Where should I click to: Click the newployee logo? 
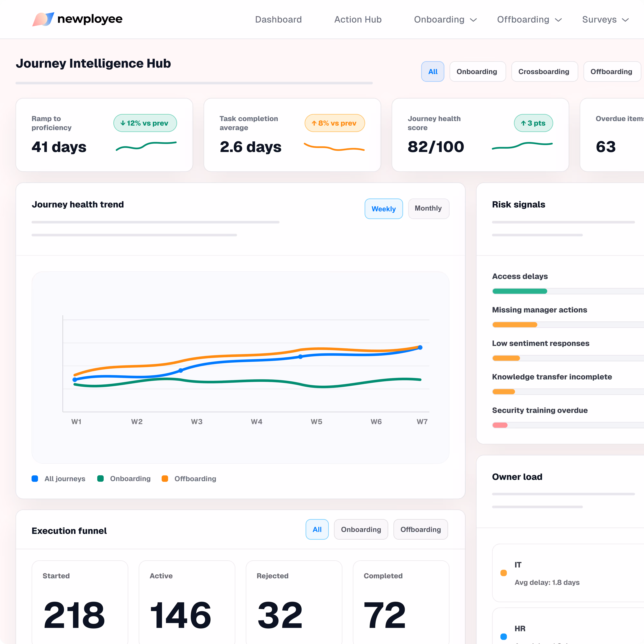[77, 19]
